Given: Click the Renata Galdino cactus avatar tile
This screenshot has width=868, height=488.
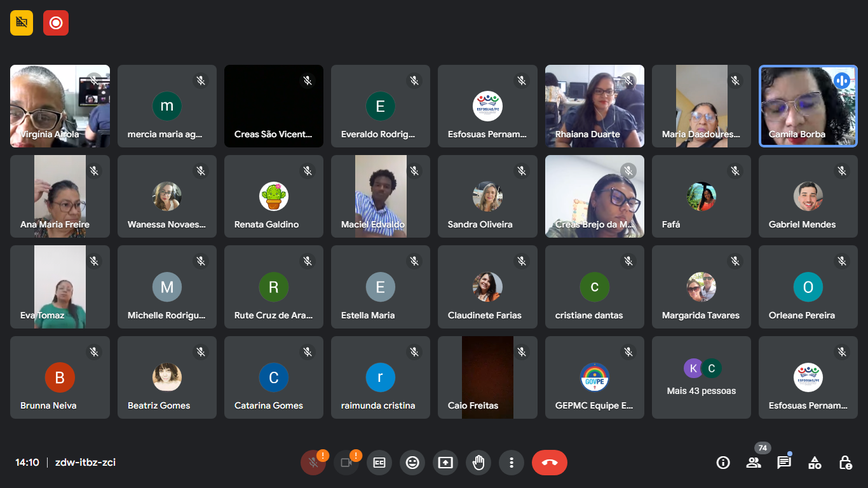Looking at the screenshot, I should (x=274, y=196).
